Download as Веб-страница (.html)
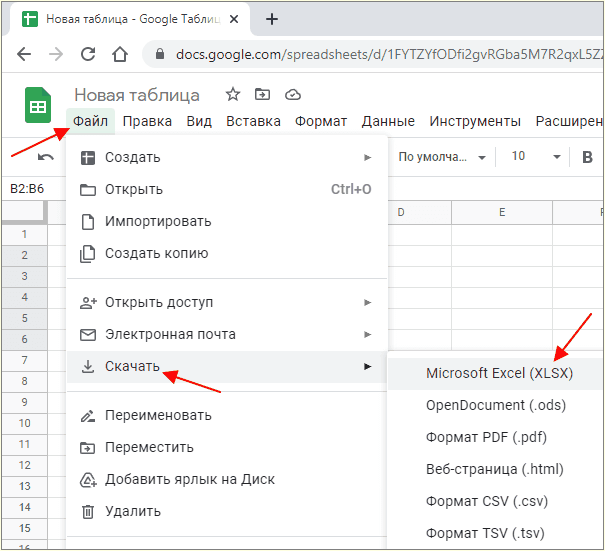 coord(496,470)
